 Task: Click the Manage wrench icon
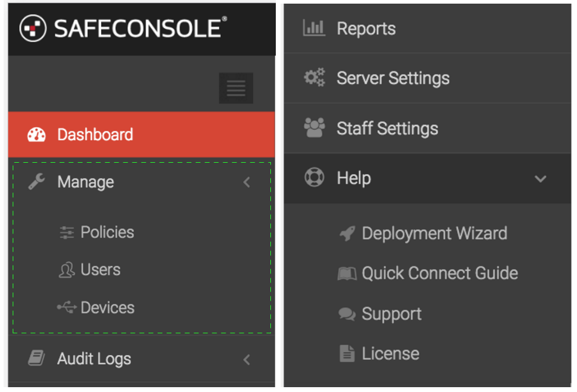coord(36,181)
